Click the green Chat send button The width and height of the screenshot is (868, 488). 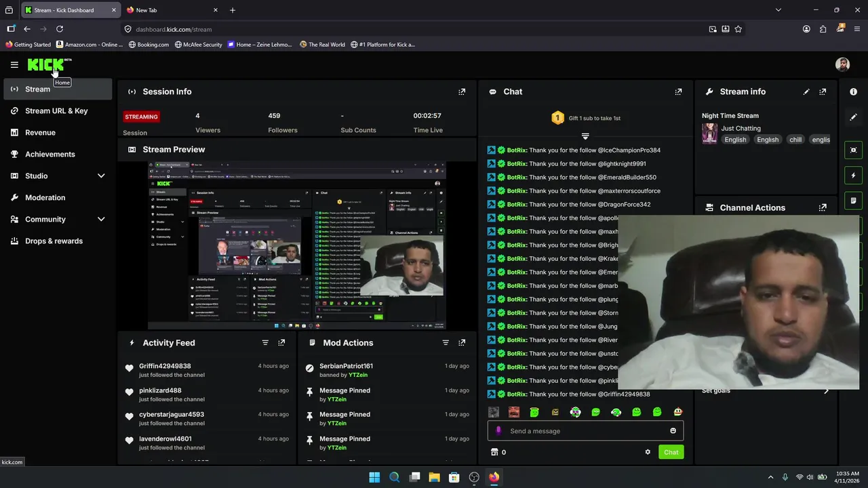671,452
